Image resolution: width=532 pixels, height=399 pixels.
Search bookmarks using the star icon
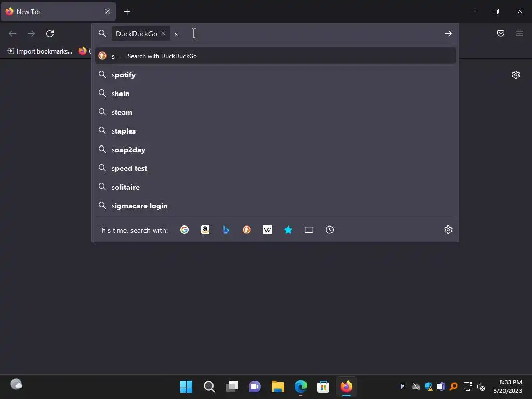[x=288, y=230]
